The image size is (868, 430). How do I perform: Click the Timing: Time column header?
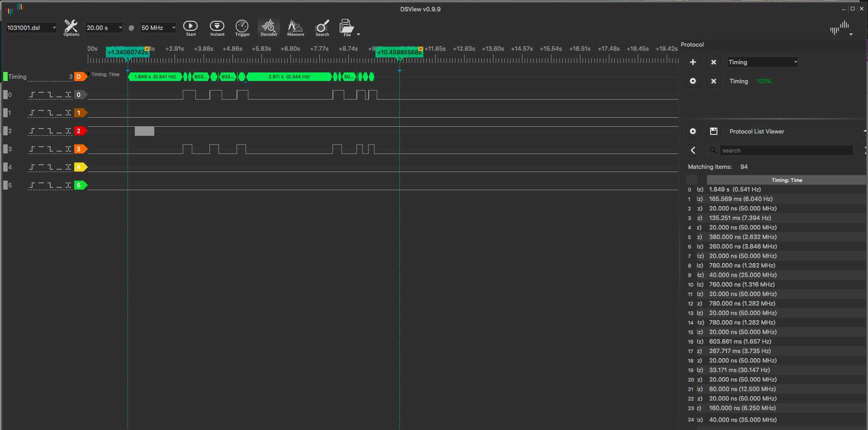click(x=787, y=180)
